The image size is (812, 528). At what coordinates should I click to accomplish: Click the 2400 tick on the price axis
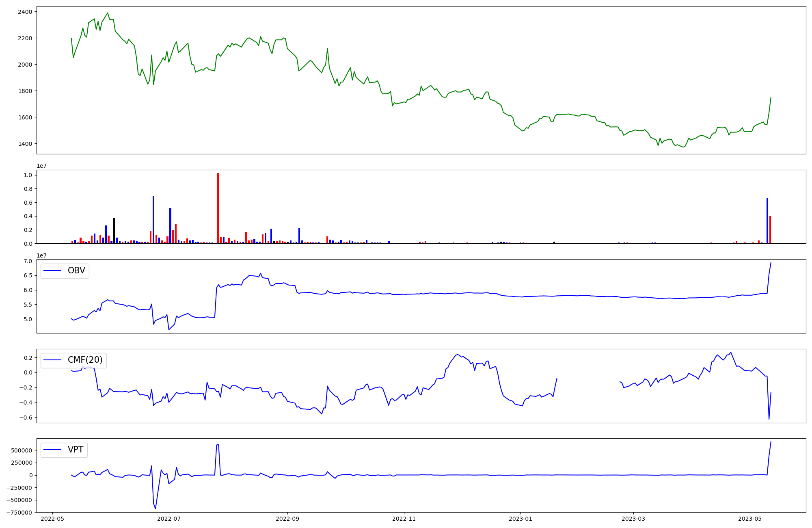pyautogui.click(x=25, y=12)
